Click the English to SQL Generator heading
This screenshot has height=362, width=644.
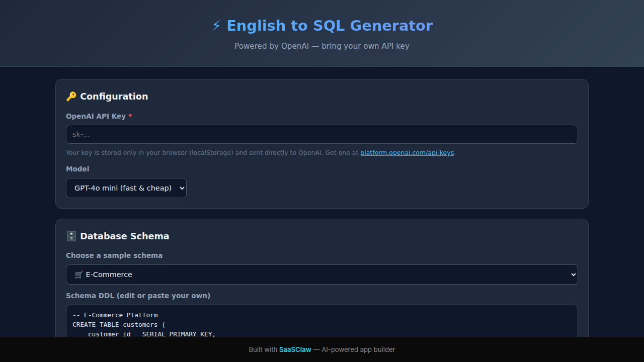[x=322, y=26]
